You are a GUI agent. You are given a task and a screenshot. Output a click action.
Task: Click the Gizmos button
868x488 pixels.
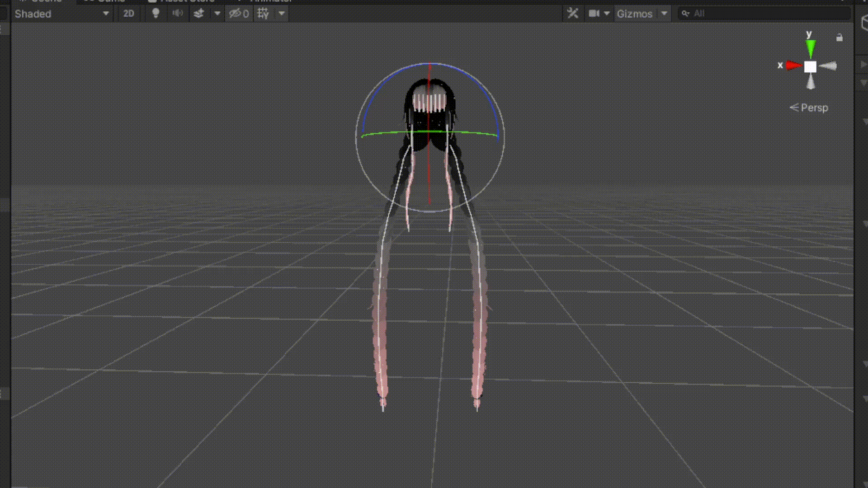tap(634, 14)
